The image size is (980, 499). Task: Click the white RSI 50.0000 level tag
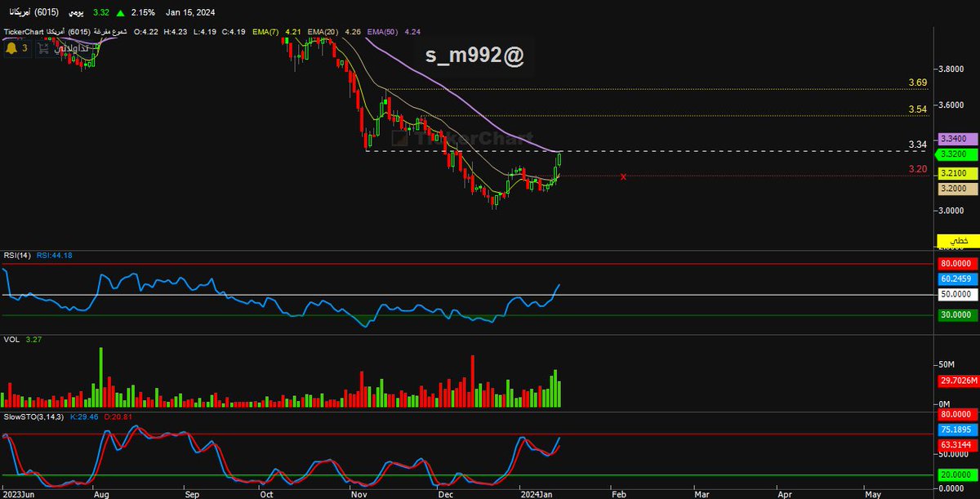[956, 292]
